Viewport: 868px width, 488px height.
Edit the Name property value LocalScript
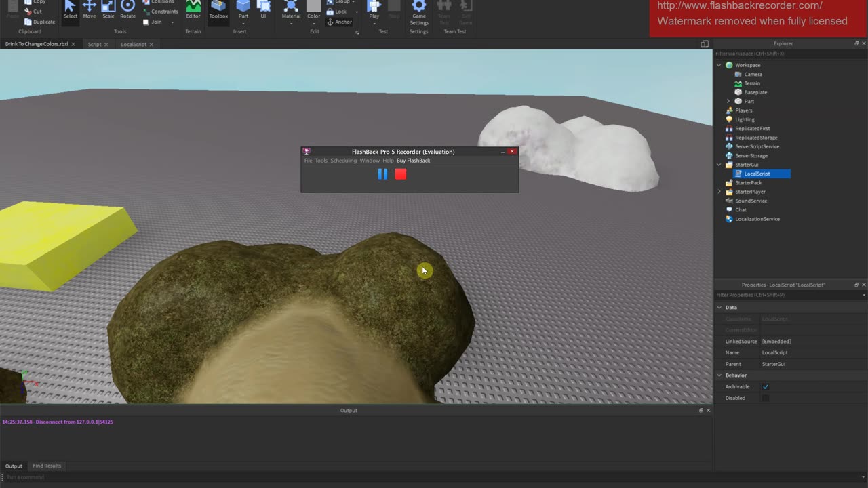point(813,353)
